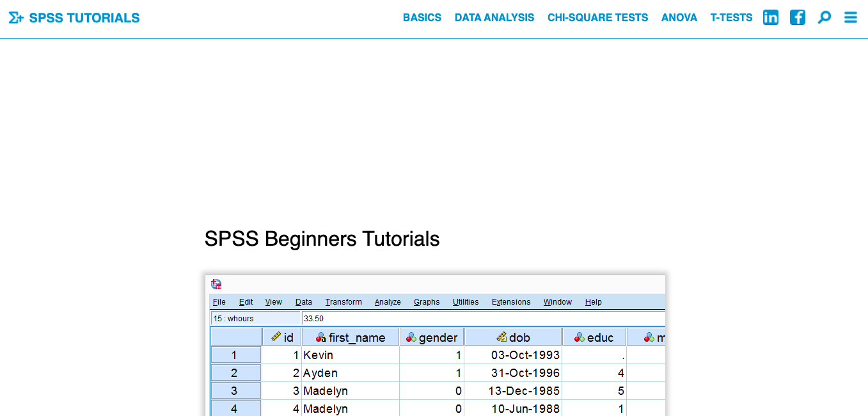This screenshot has width=868, height=416.
Task: Click Extensions in the SPSS menu
Action: coord(511,302)
